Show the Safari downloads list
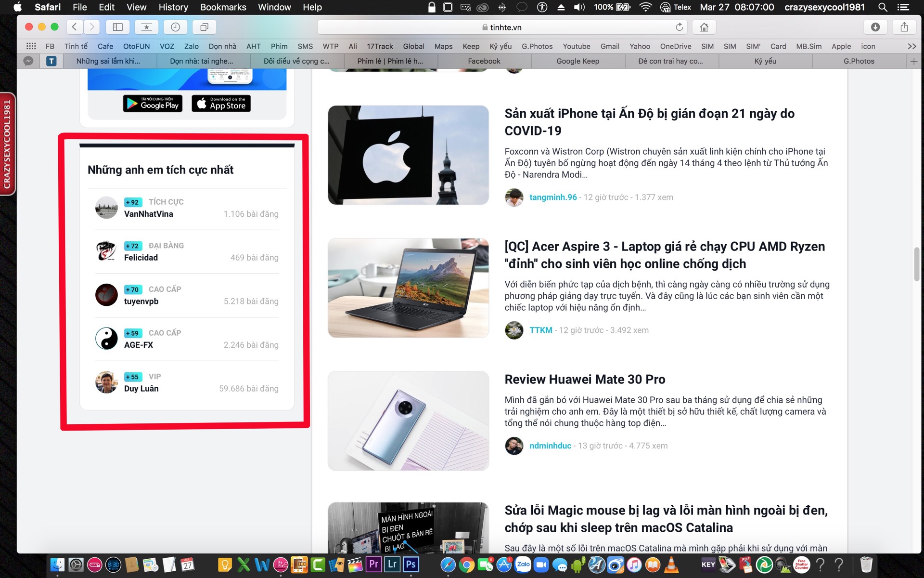Viewport: 924px width, 578px height. (875, 27)
